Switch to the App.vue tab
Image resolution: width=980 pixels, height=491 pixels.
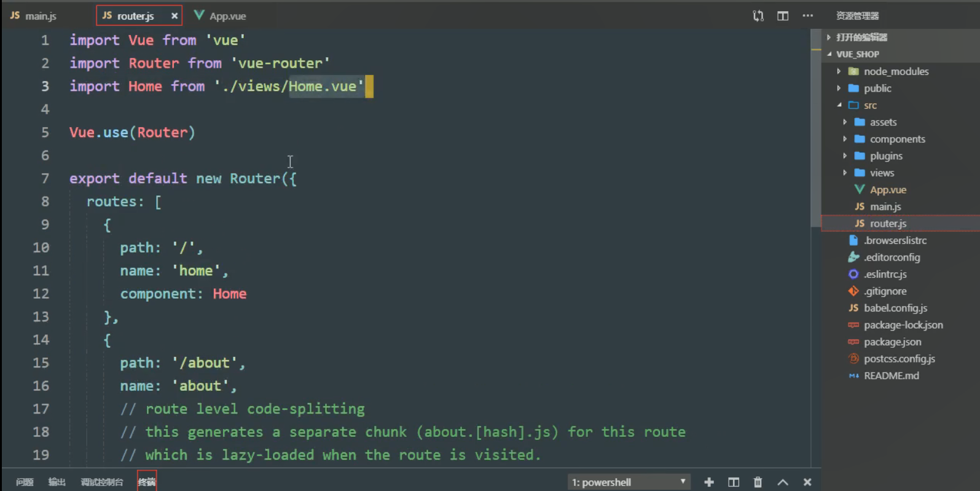tap(220, 16)
